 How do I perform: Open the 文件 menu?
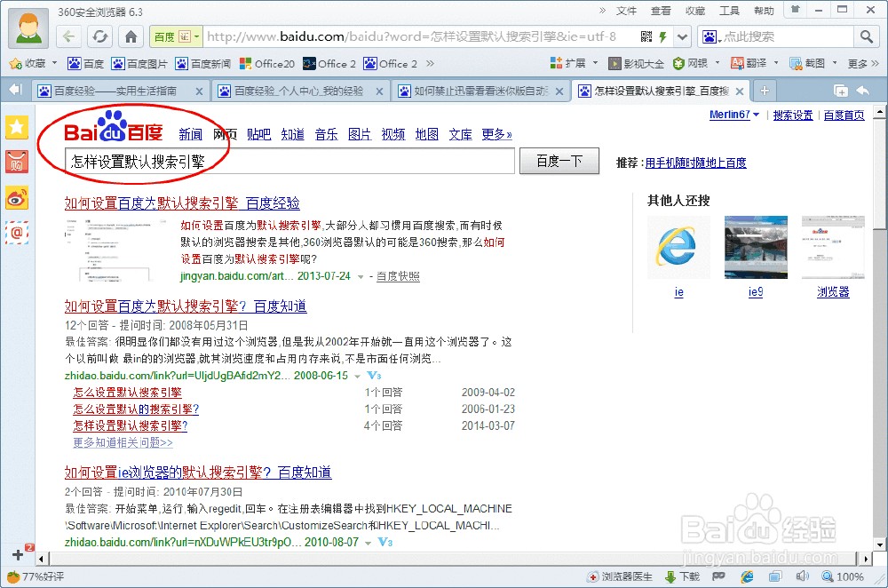[626, 11]
